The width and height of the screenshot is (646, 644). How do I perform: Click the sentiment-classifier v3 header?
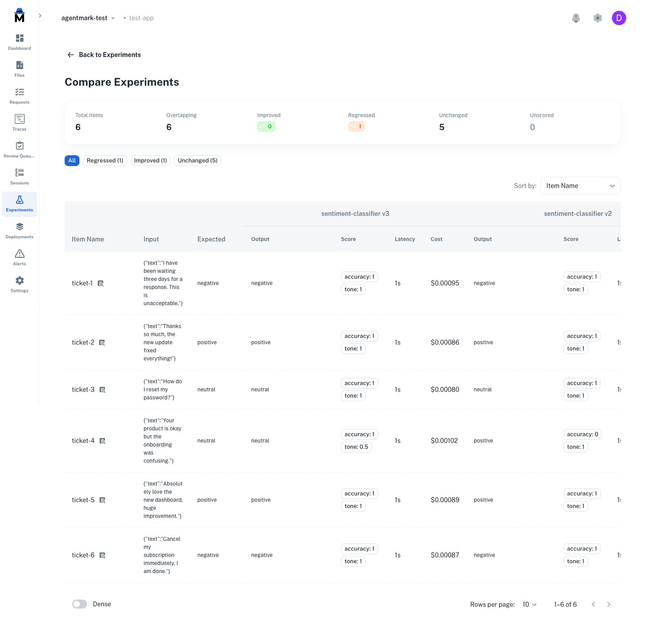355,214
